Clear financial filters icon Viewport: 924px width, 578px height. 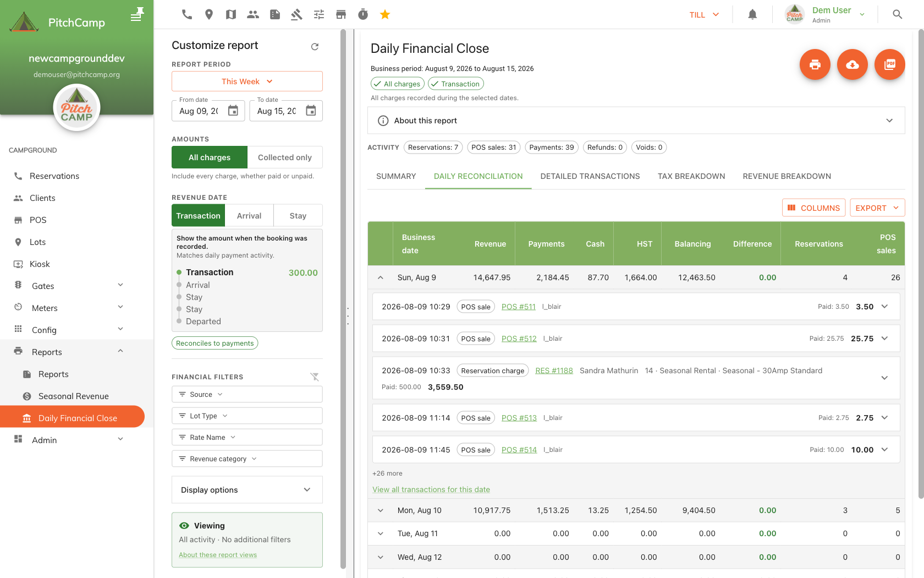pyautogui.click(x=315, y=377)
